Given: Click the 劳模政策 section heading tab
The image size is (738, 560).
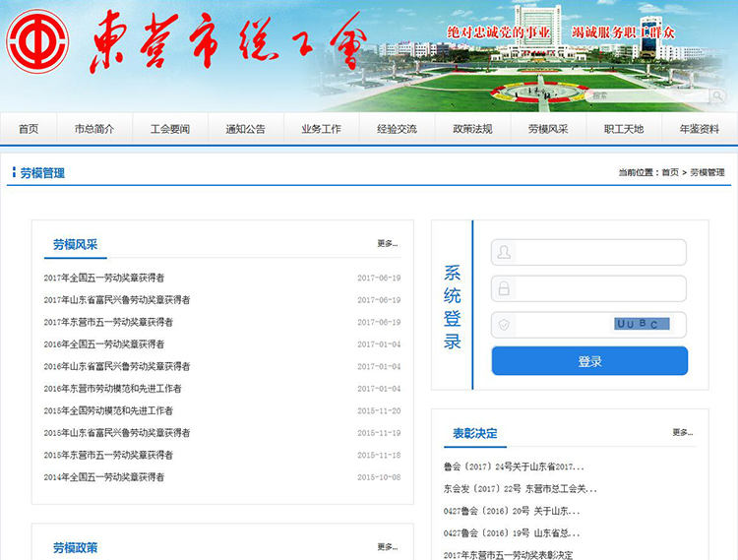Looking at the screenshot, I should point(76,548).
